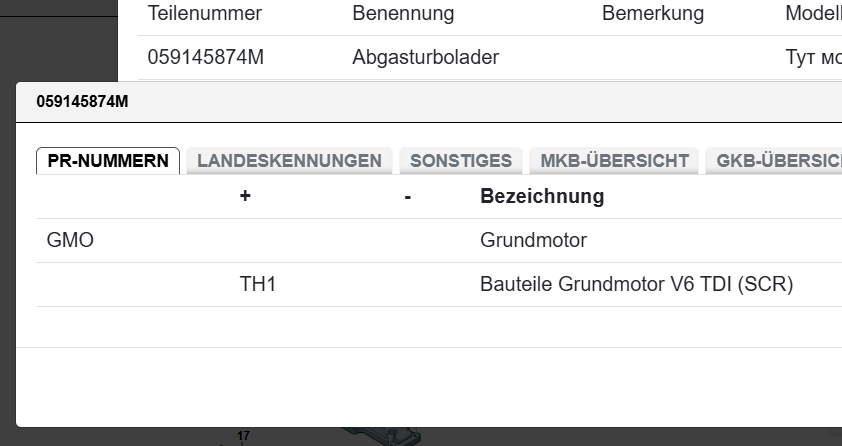Select the TH1 PR-number cell
The image size is (842, 446).
tap(257, 285)
